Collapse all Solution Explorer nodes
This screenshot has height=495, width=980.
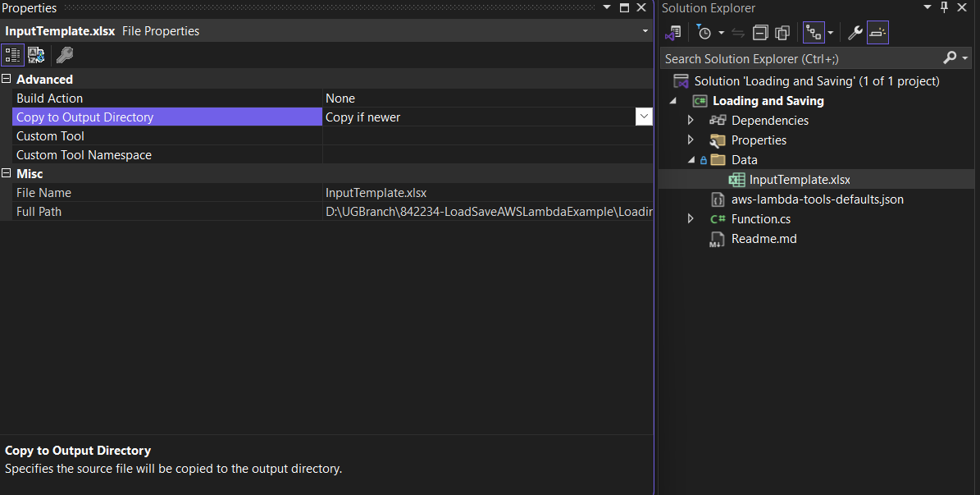[760, 33]
